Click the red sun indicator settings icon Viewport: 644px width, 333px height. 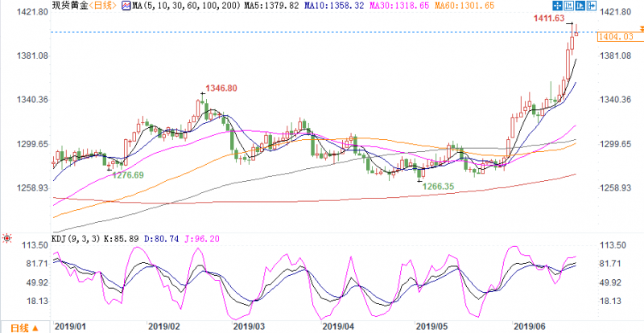(7, 238)
